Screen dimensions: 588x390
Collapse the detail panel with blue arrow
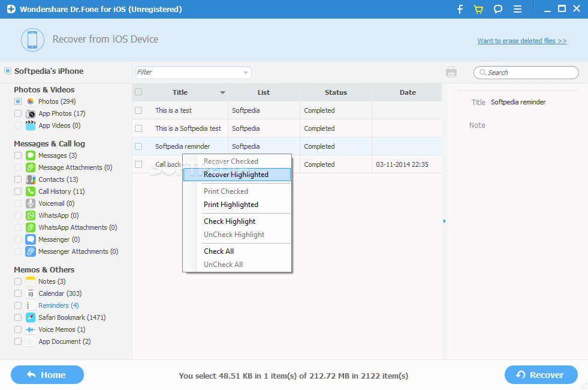pos(444,221)
